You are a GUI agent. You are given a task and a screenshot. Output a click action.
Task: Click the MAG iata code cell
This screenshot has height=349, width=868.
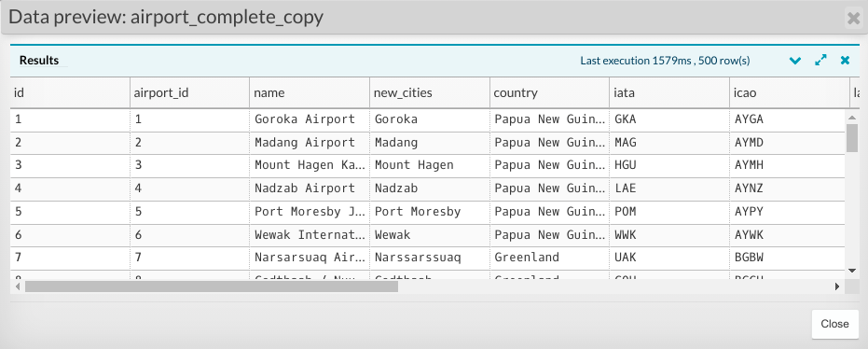[669, 143]
